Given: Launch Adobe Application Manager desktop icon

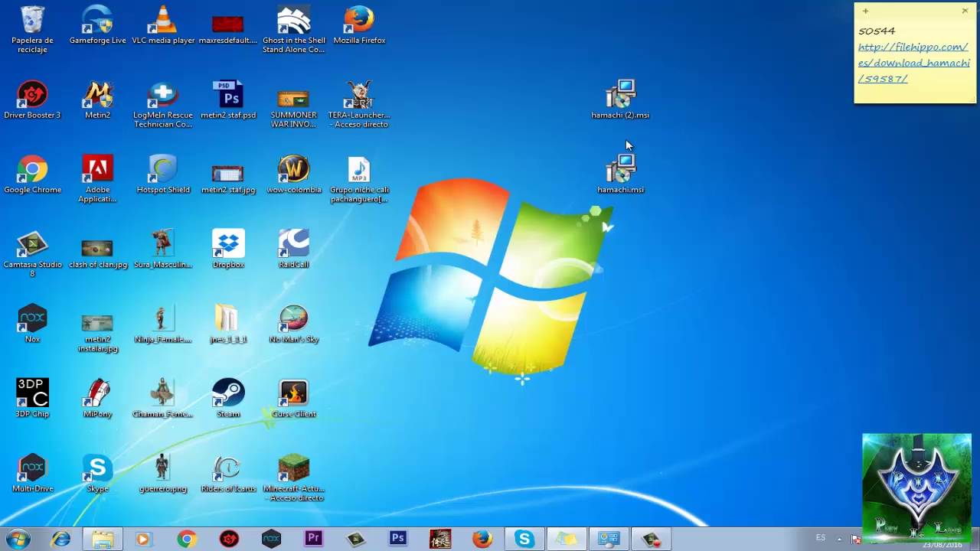Looking at the screenshot, I should coord(97,179).
